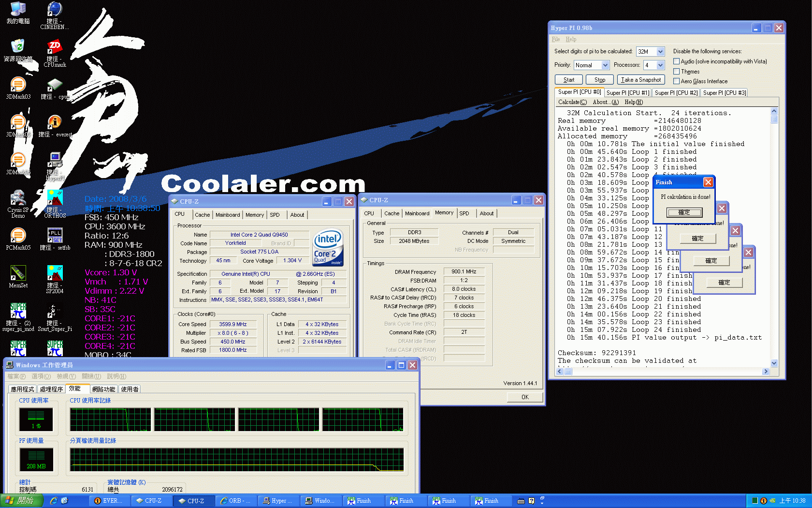Open SPD tab in left CPU-Z window
Viewport: 812px width, 508px height.
pos(275,215)
